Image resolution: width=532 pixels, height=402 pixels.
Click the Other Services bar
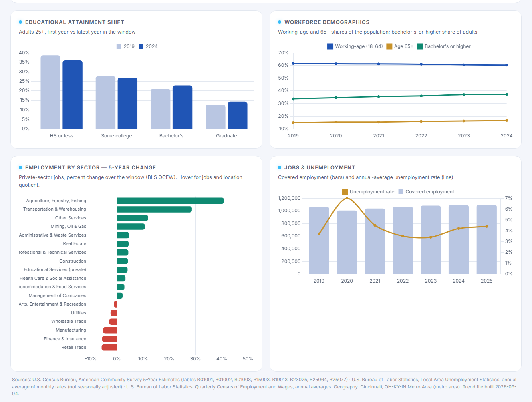(132, 218)
